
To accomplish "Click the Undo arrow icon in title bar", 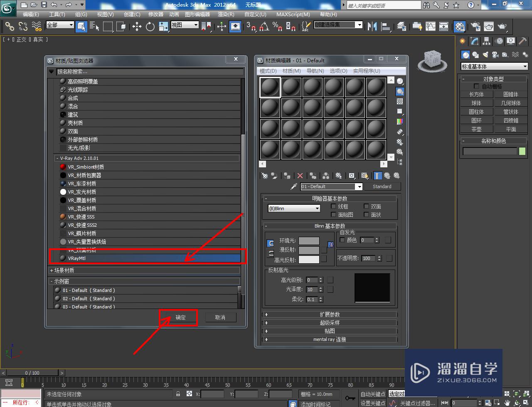I will coord(54,5).
